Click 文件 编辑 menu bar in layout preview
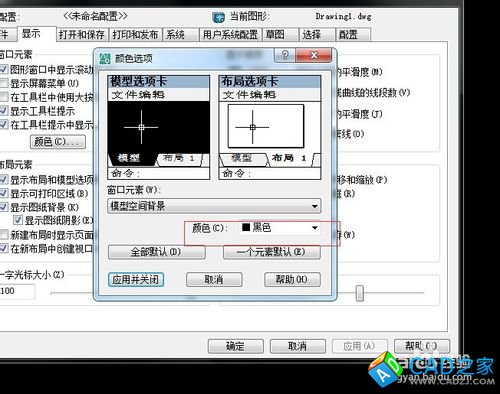The image size is (500, 394). click(x=270, y=95)
